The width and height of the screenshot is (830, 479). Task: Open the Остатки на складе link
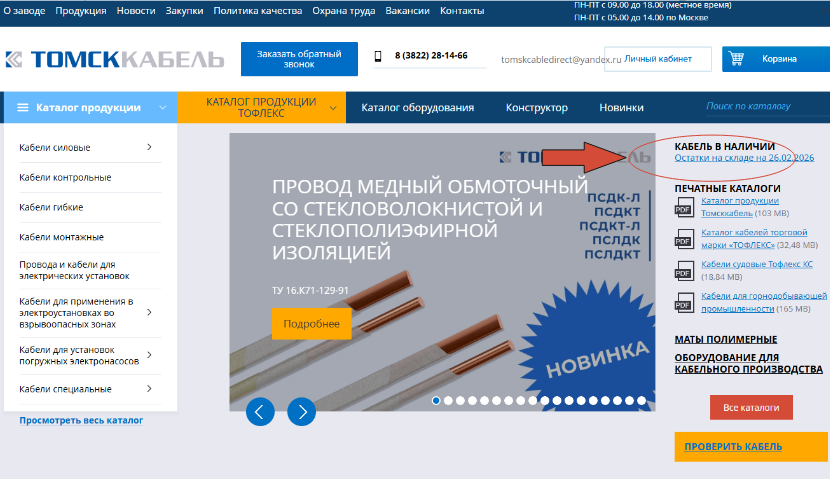(x=744, y=158)
